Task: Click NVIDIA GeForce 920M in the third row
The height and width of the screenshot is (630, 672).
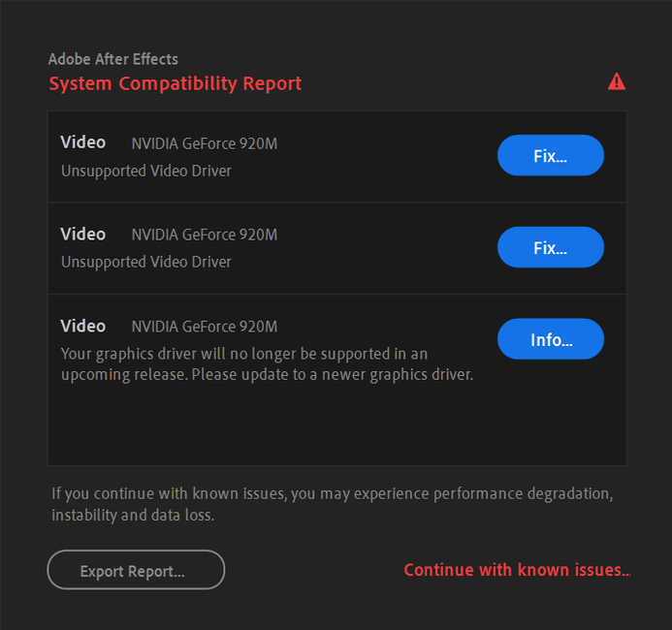Action: pos(205,327)
